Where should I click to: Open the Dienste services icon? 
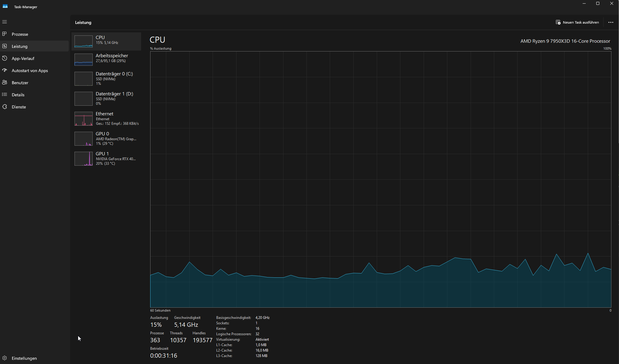[5, 107]
